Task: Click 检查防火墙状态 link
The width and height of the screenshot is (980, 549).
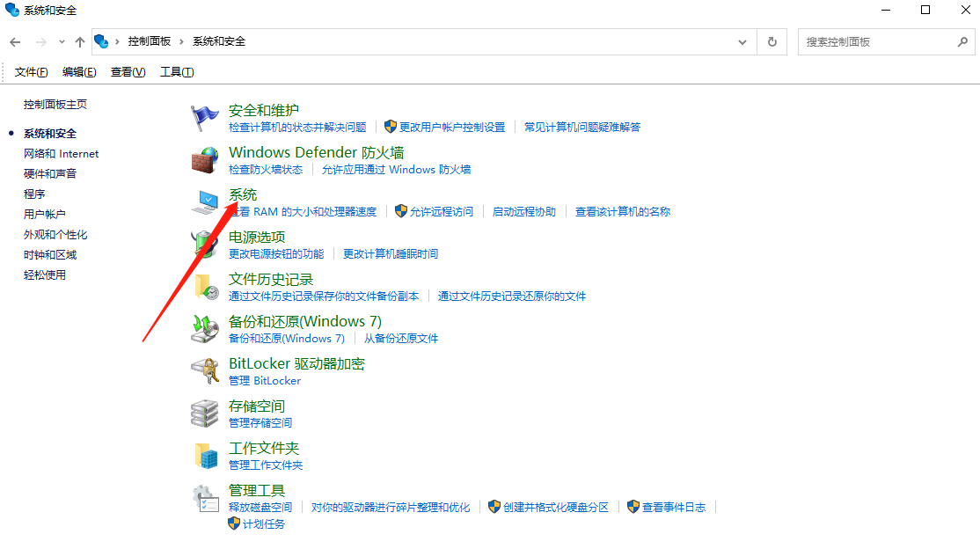Action: pos(266,170)
